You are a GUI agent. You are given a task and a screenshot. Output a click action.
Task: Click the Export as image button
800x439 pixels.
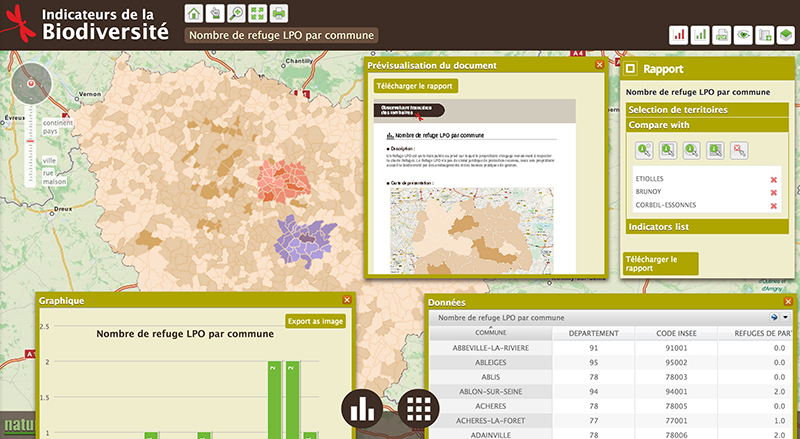315,321
